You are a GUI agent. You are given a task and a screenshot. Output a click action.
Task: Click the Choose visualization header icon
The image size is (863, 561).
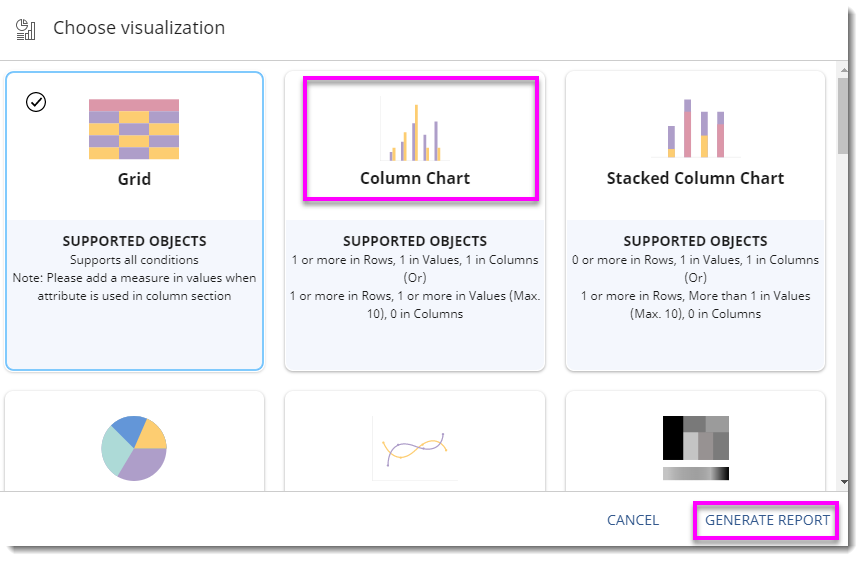pos(27,29)
